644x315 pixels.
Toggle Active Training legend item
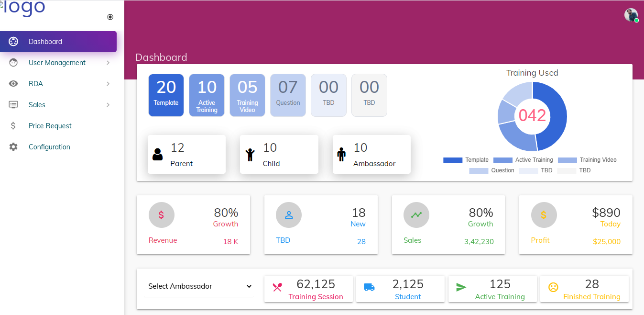pyautogui.click(x=523, y=160)
